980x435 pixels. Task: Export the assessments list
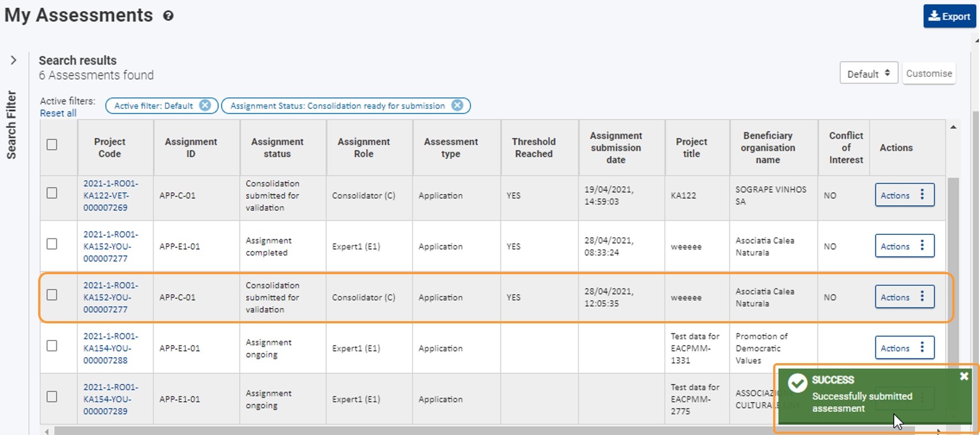(949, 16)
